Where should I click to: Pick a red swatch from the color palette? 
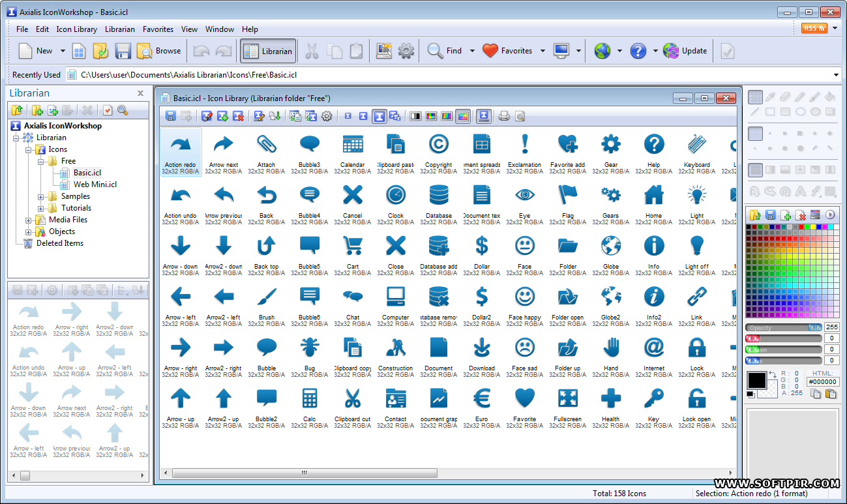tap(801, 227)
